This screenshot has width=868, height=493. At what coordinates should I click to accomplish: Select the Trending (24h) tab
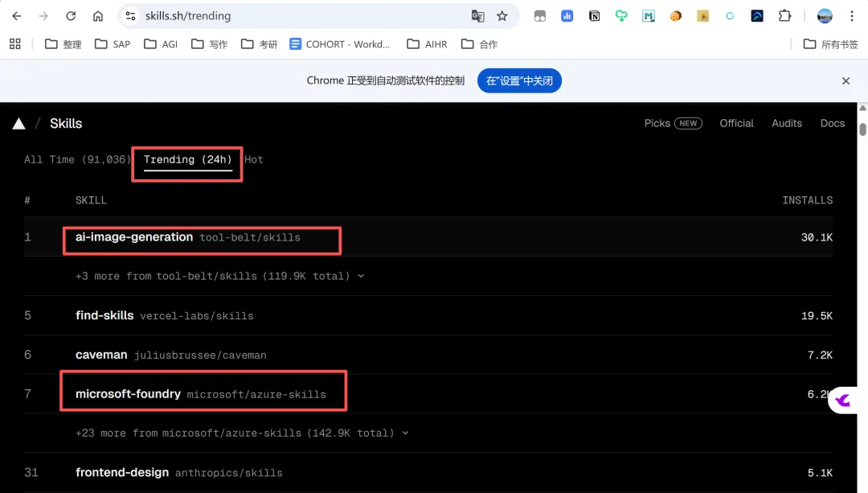(187, 159)
